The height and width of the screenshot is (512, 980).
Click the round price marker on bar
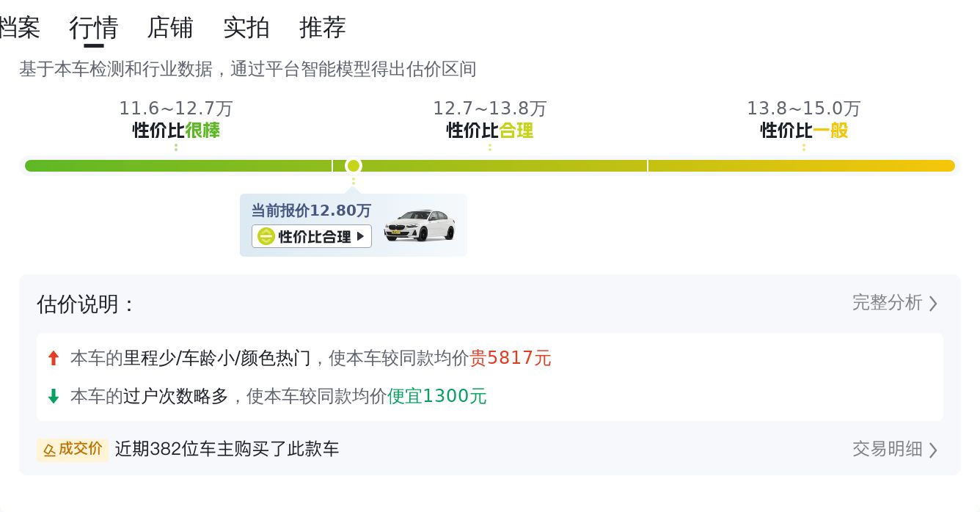pos(354,166)
